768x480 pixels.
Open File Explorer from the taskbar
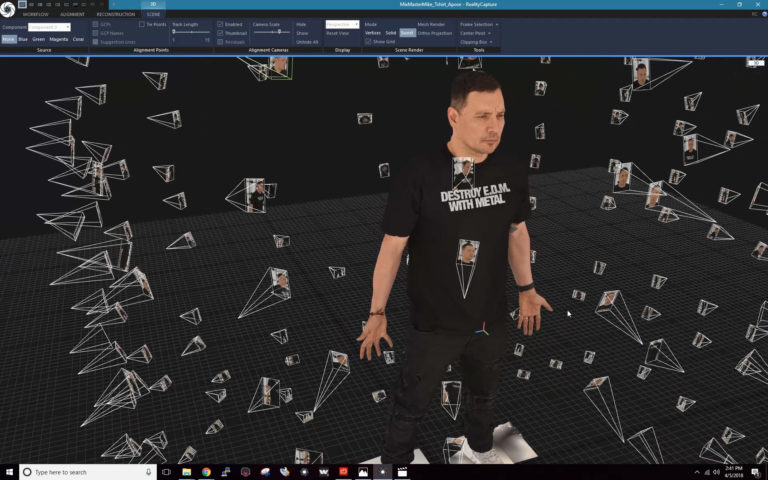point(186,472)
